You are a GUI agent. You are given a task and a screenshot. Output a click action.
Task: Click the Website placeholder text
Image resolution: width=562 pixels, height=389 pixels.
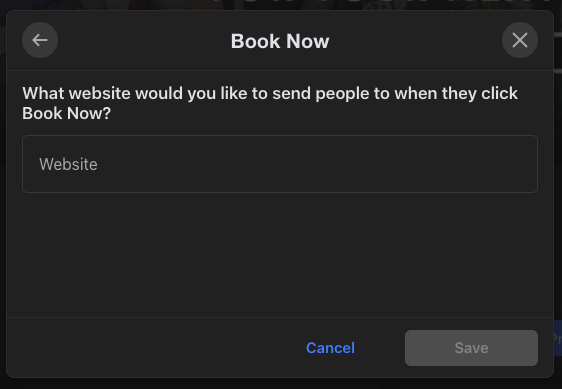(68, 164)
